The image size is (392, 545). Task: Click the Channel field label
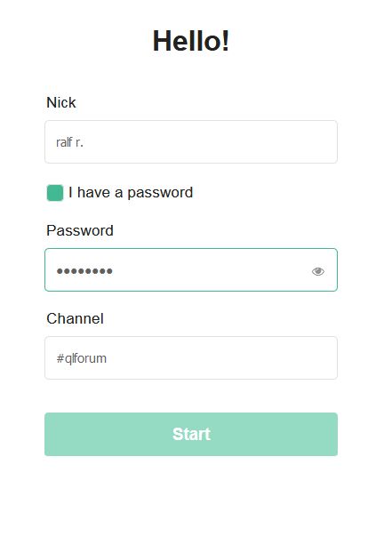75,318
